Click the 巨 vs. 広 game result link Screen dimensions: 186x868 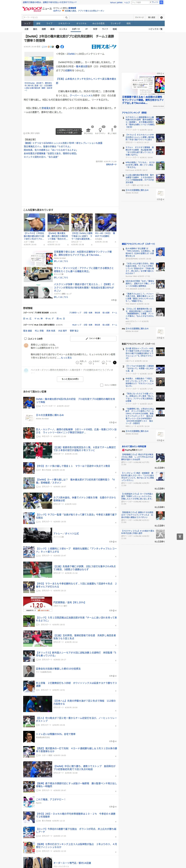coord(27,319)
